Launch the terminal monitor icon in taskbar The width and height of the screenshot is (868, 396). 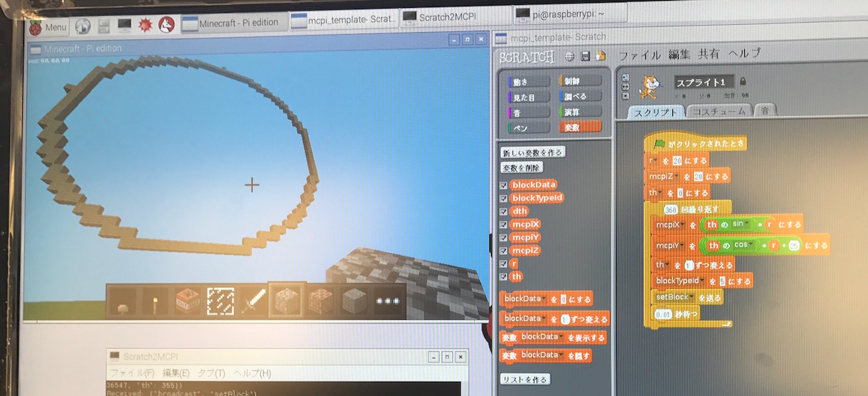(124, 26)
